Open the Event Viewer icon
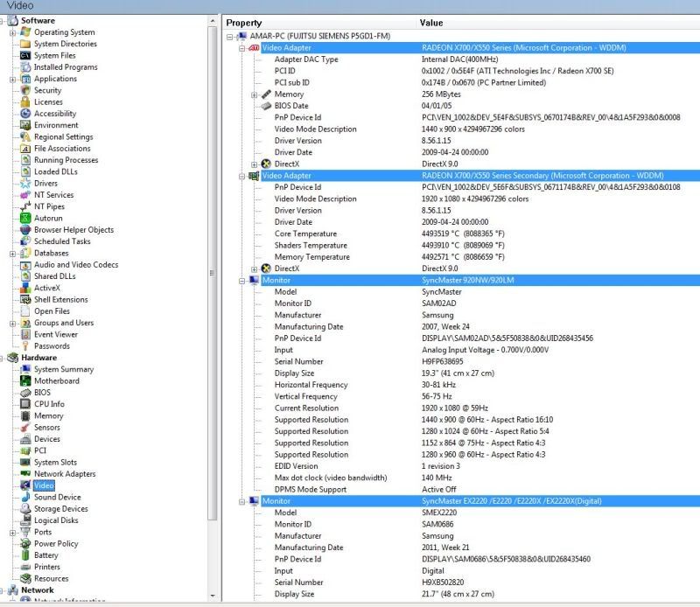700x607 pixels. point(25,334)
